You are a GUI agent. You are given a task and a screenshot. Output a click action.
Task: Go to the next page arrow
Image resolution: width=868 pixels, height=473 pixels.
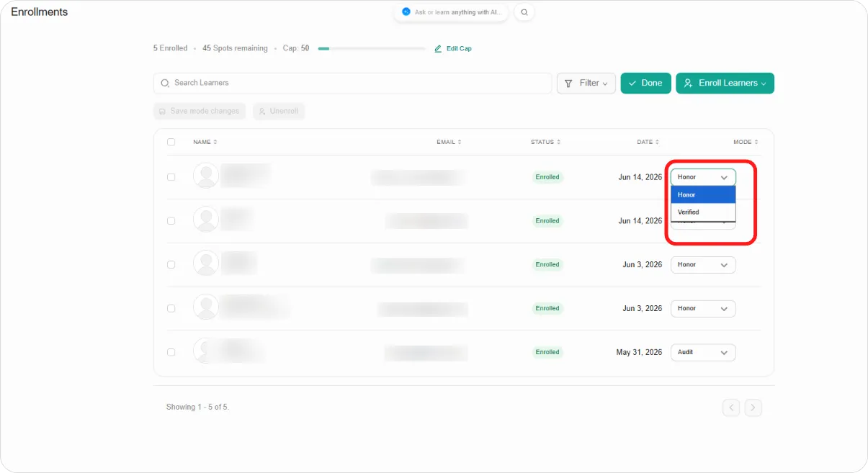pyautogui.click(x=753, y=407)
